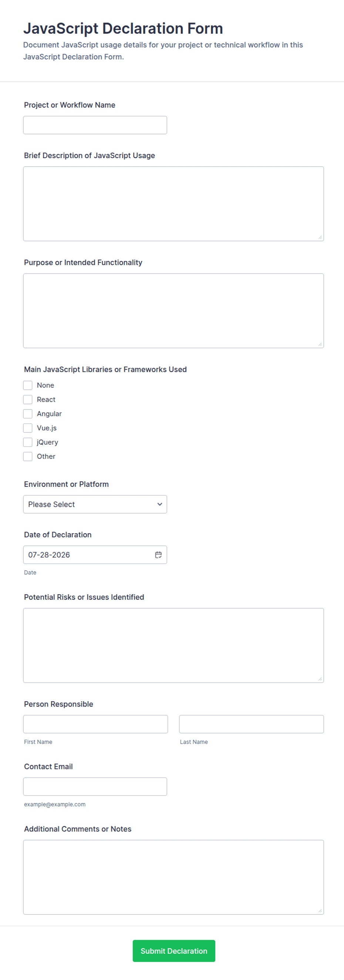Tick the React framework checkbox
344x980 pixels.
(28, 399)
